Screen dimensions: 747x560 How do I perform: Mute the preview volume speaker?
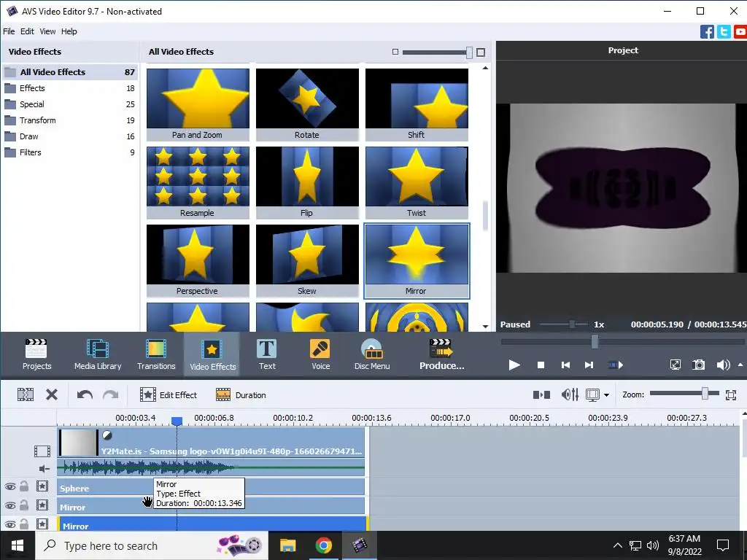722,365
